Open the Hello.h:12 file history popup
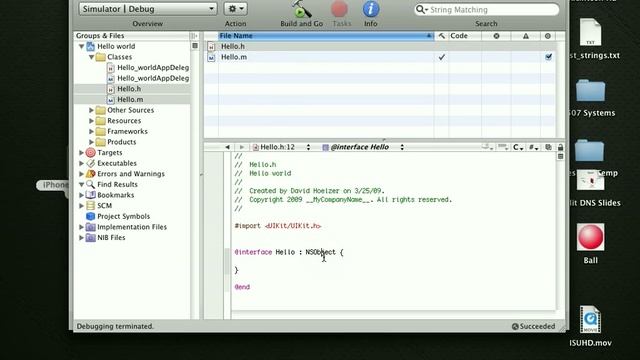640x360 pixels. pyautogui.click(x=282, y=147)
